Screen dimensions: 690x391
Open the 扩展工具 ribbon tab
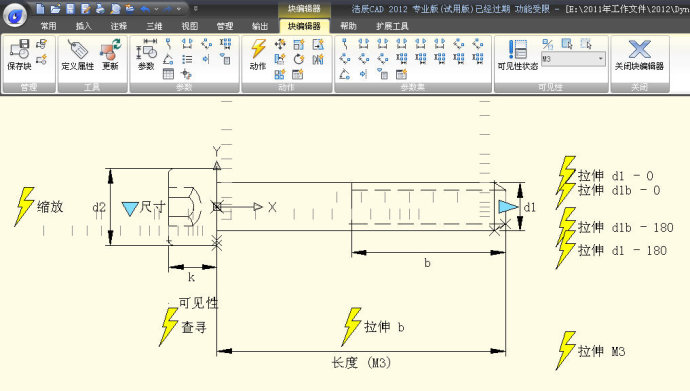click(x=392, y=26)
